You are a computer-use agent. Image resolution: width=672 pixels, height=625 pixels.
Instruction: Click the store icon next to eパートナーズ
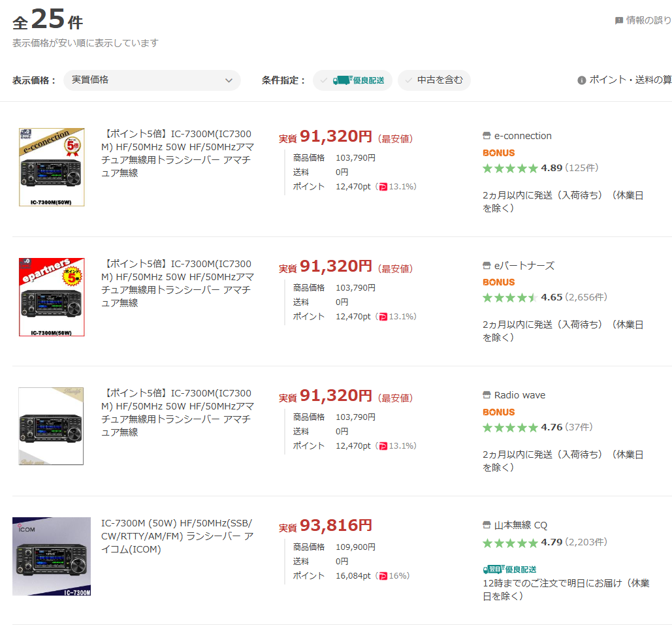click(x=487, y=266)
